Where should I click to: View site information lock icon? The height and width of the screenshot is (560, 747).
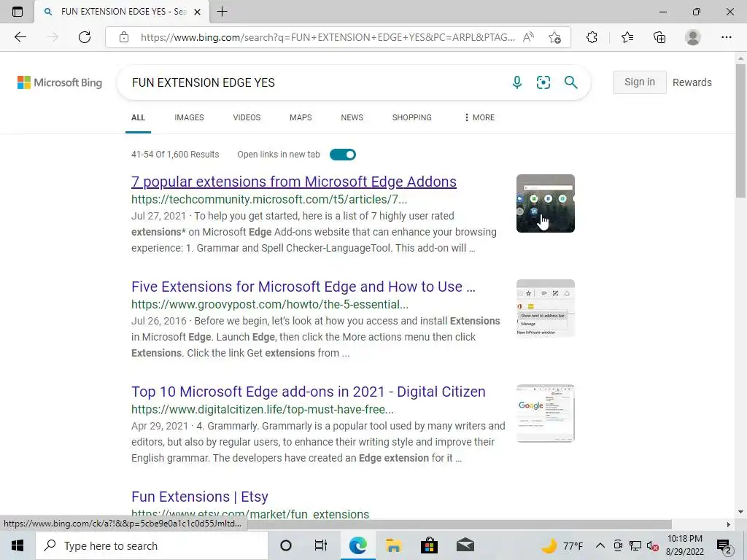tap(124, 37)
